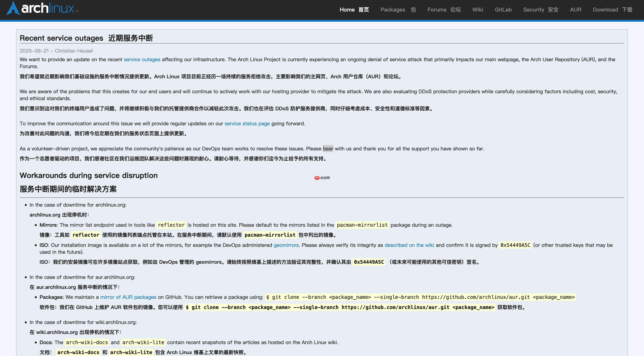Image resolution: width=644 pixels, height=356 pixels.
Task: Open the geomirrors link
Action: coord(286,245)
